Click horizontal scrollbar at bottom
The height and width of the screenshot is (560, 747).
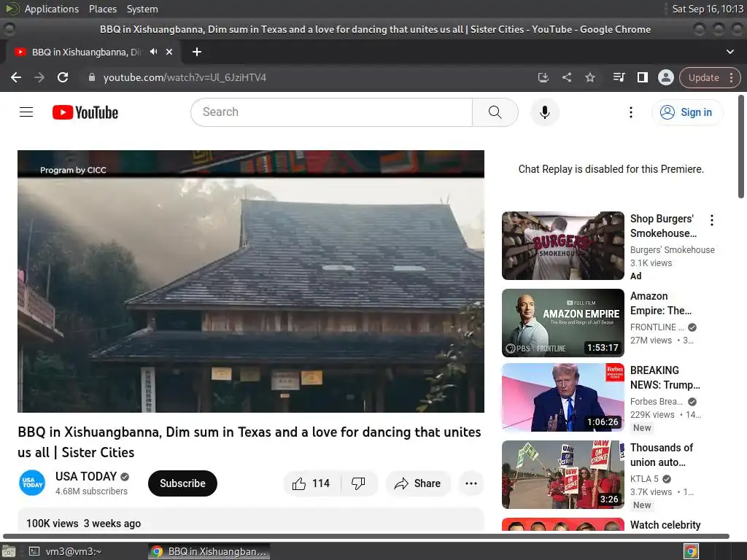pyautogui.click(x=366, y=536)
